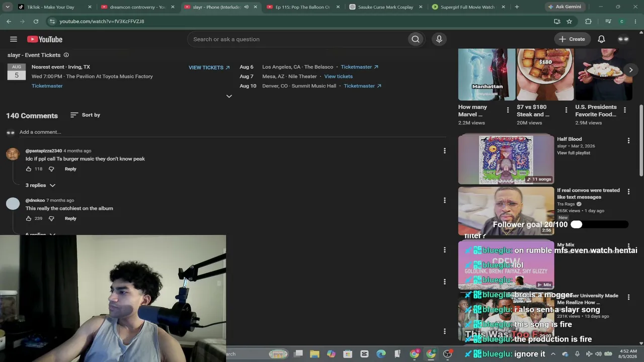644x362 pixels.
Task: Show hidden system tray icons
Action: click(x=553, y=354)
